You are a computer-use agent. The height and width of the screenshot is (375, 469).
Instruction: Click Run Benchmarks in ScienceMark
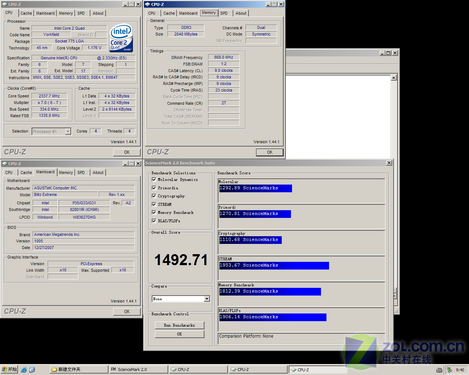pos(180,325)
